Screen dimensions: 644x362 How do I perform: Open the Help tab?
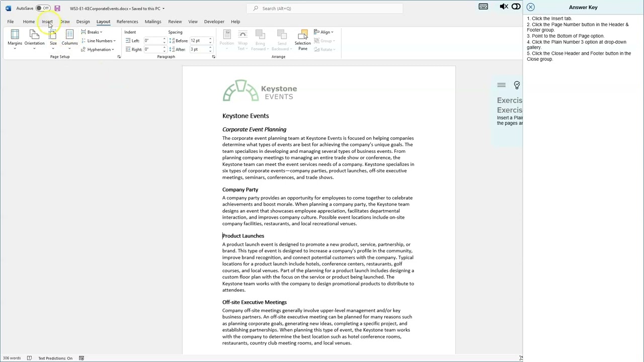235,22
